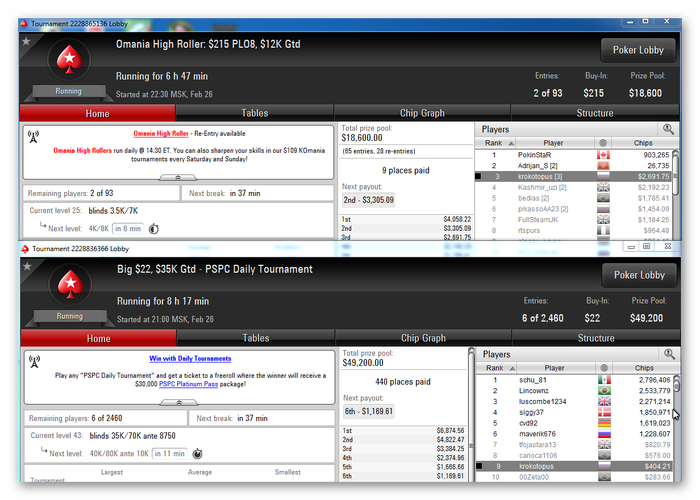The height and width of the screenshot is (500, 700).
Task: Click Denmark flag next to siggy37
Action: 604,412
